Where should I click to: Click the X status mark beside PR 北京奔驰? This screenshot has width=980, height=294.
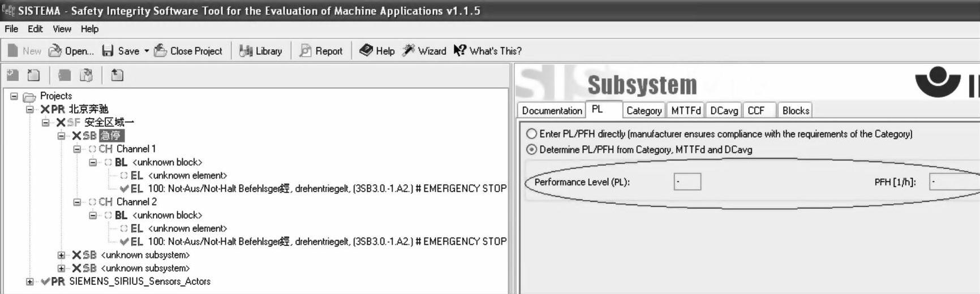tap(45, 109)
